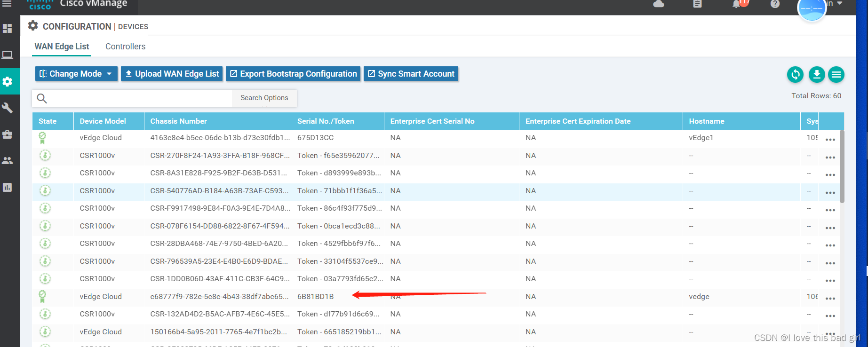Select the Configuration gear sidebar icon
This screenshot has width=868, height=347.
pyautogui.click(x=7, y=81)
